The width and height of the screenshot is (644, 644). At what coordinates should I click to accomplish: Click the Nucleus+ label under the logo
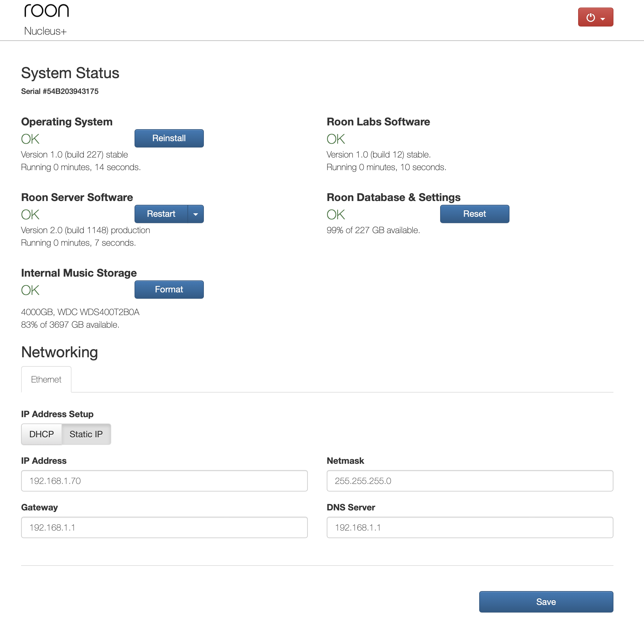pos(45,31)
